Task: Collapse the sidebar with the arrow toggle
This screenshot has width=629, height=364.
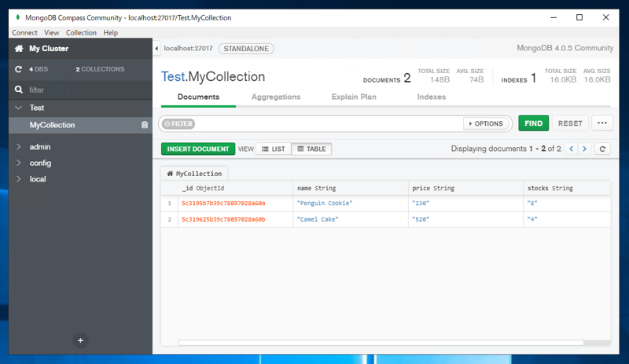Action: click(156, 49)
